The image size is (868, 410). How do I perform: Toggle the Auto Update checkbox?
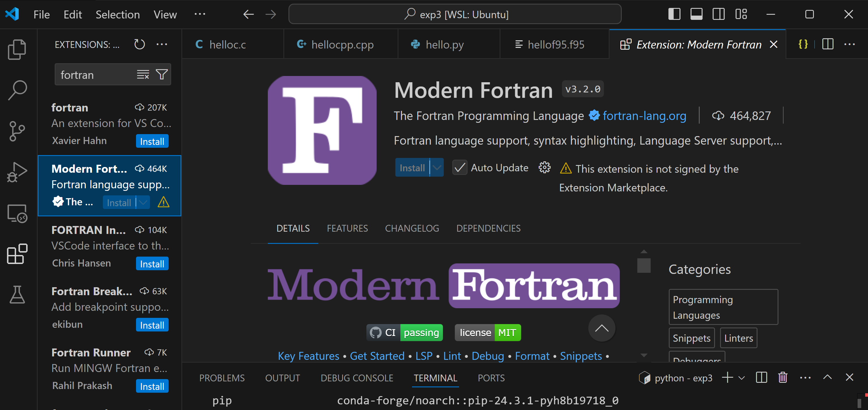point(459,168)
